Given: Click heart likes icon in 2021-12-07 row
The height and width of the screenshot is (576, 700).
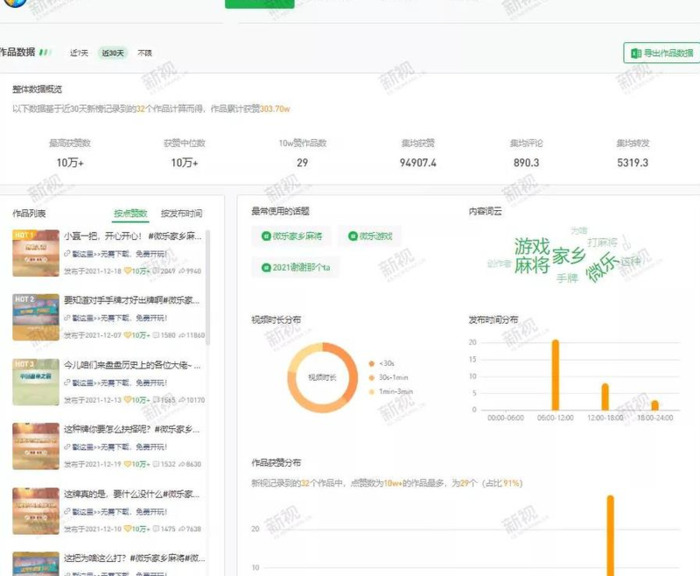Looking at the screenshot, I should coord(128,335).
